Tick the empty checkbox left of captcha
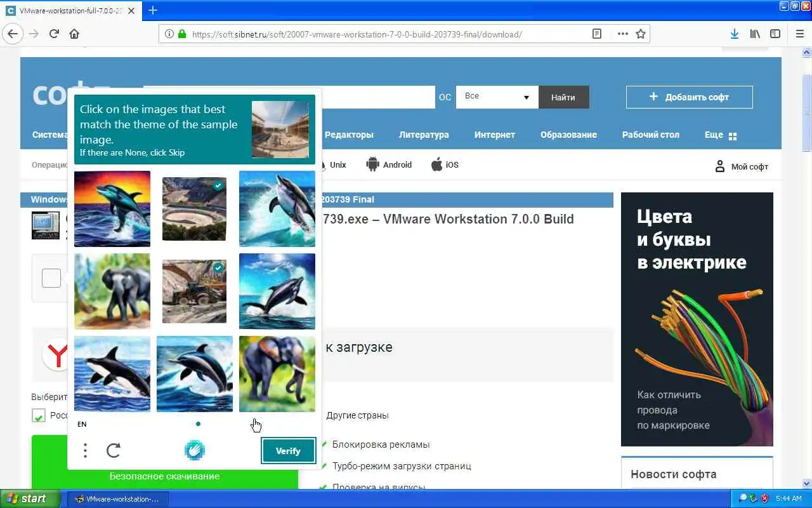This screenshot has height=508, width=812. pyautogui.click(x=51, y=278)
